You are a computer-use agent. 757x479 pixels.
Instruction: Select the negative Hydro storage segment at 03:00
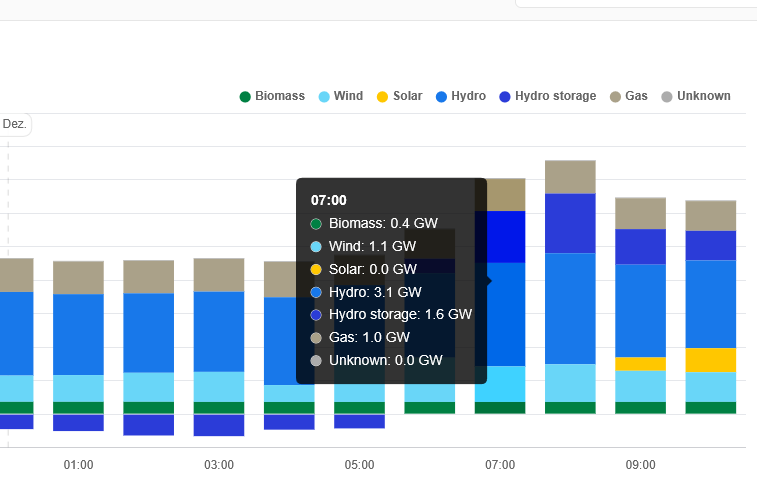point(219,425)
